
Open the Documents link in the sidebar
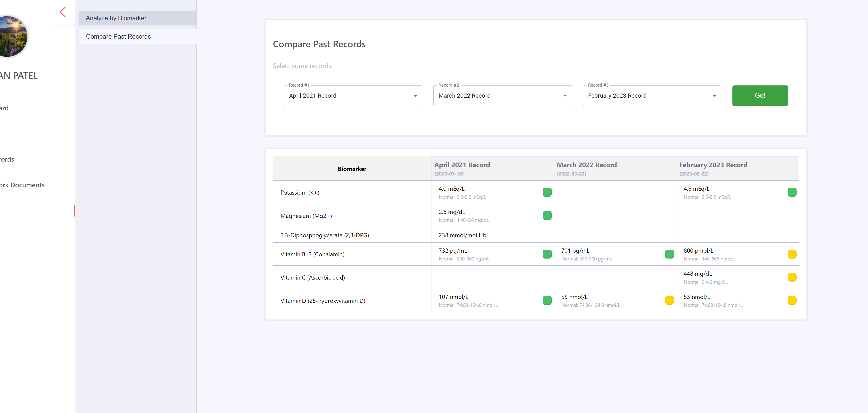pos(22,185)
